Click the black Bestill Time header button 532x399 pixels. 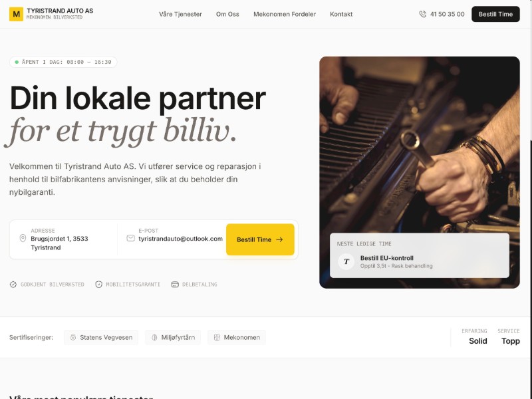click(x=495, y=14)
